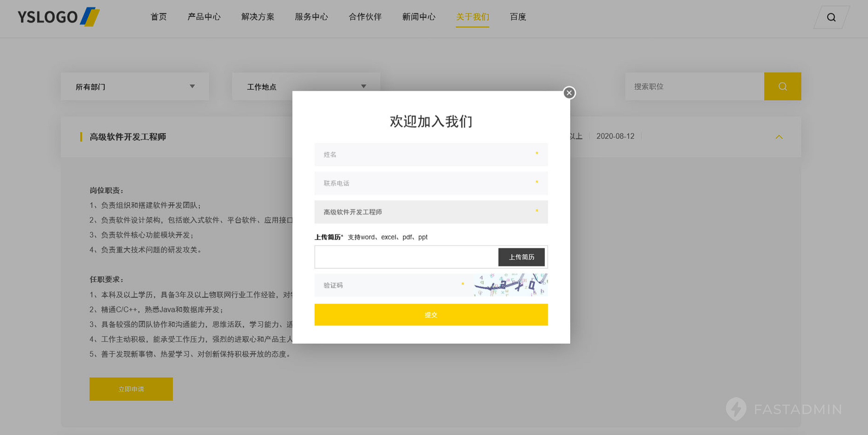Screen dimensions: 868x435
Task: Open the 所有部门 dropdown
Action: 134,86
